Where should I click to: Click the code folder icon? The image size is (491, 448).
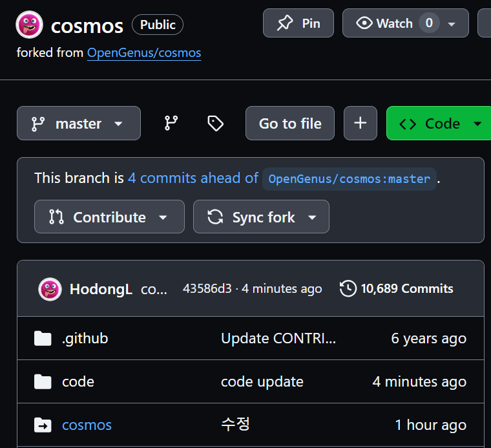[x=43, y=381]
